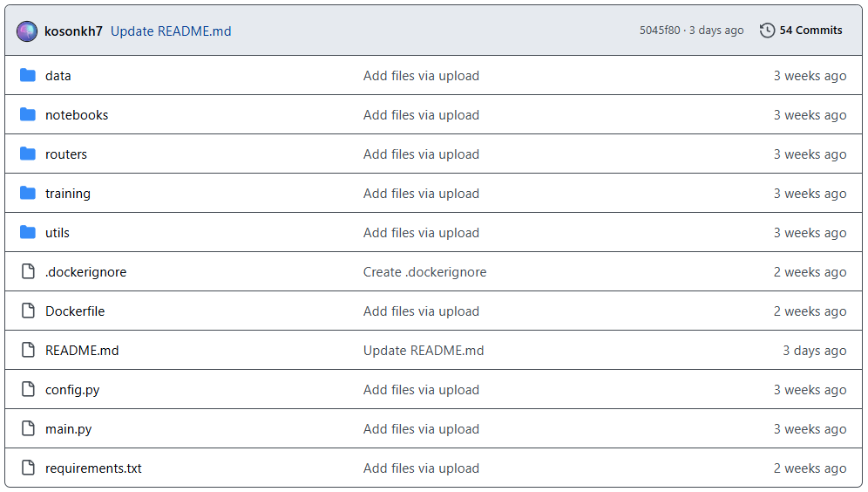868x492 pixels.
Task: Open the main.py file
Action: (x=69, y=429)
